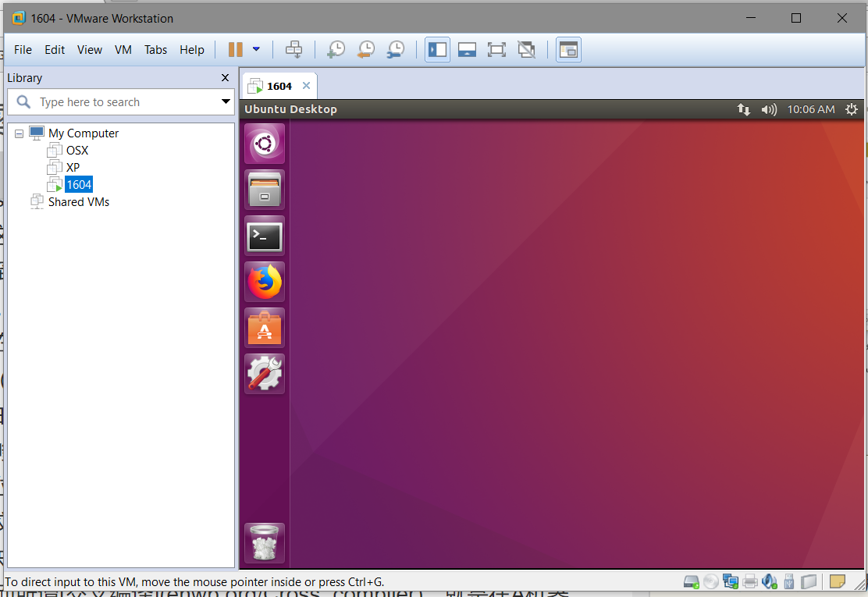This screenshot has height=597, width=868.
Task: Select the OSX virtual machine
Action: (77, 151)
